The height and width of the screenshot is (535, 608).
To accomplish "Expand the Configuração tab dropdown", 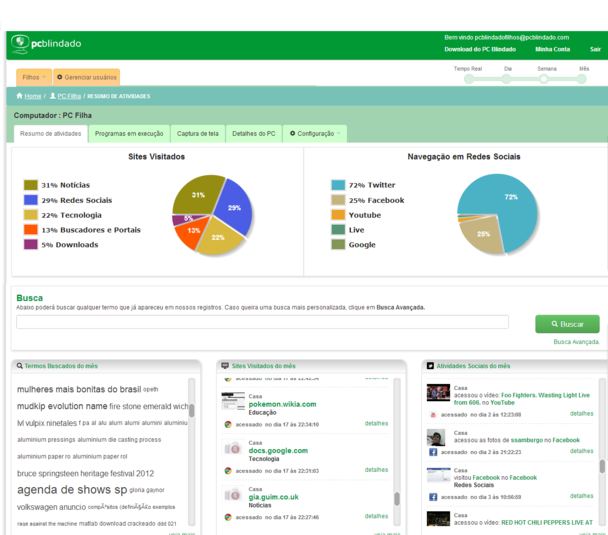I will [x=315, y=134].
